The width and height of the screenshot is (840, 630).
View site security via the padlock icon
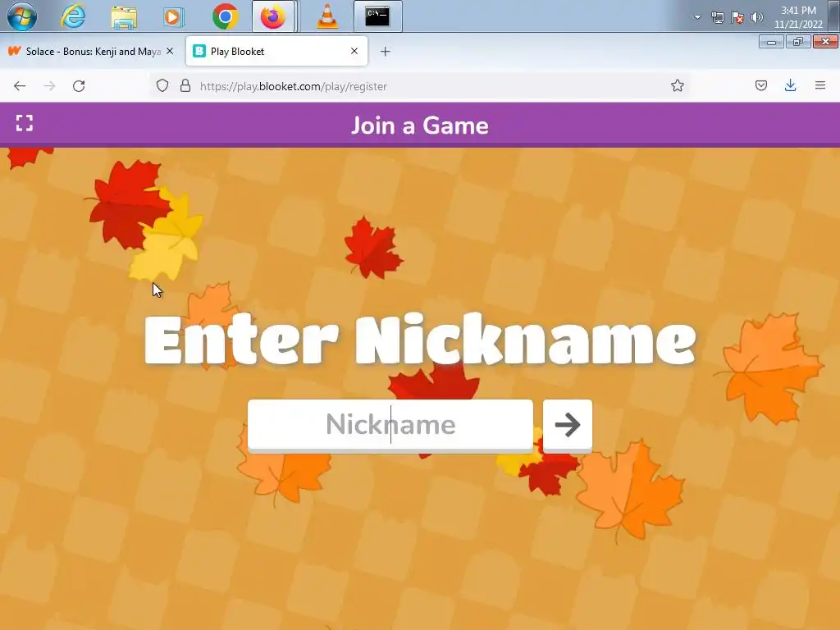(x=185, y=85)
